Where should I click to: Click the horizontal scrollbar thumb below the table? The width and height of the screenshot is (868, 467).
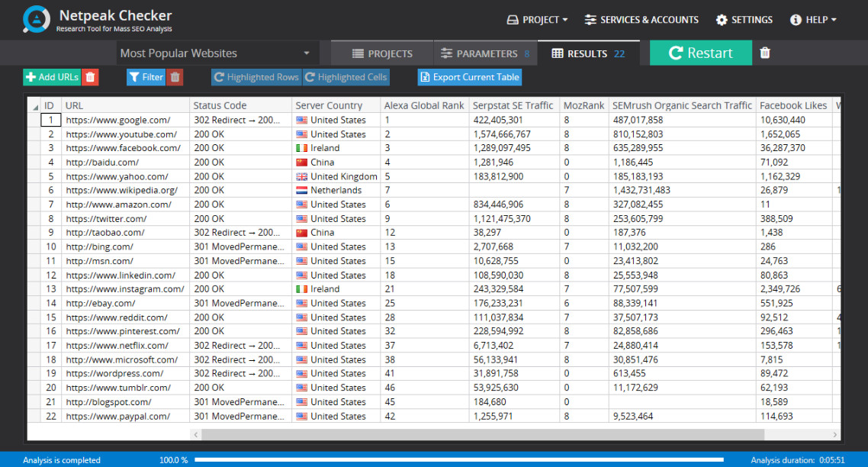(x=483, y=435)
